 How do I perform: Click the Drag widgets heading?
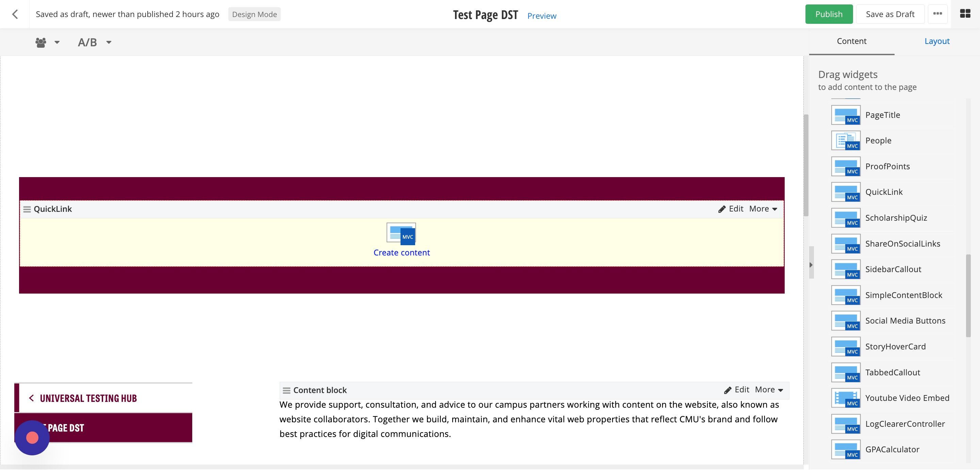coord(848,74)
